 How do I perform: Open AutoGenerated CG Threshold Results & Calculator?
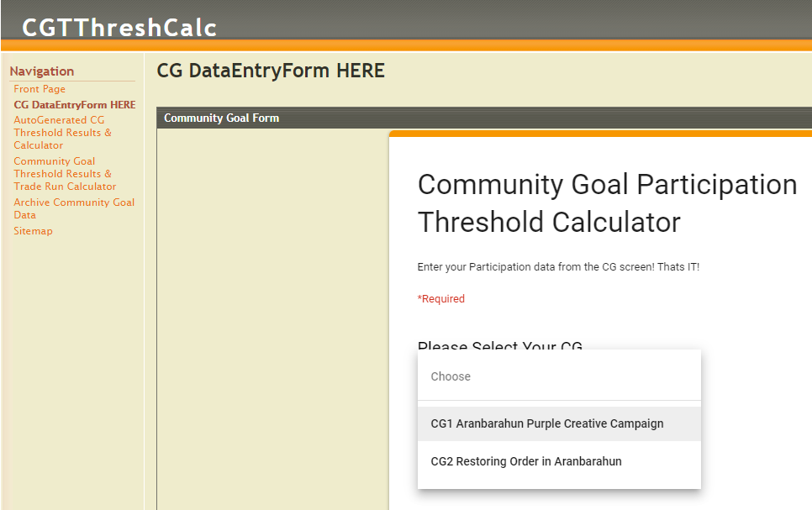(63, 133)
